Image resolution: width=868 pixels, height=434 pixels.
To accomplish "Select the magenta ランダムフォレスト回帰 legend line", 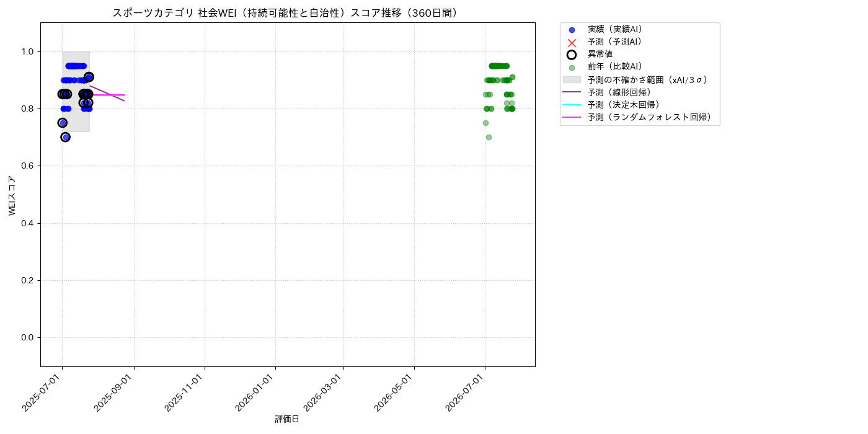I will click(x=572, y=117).
